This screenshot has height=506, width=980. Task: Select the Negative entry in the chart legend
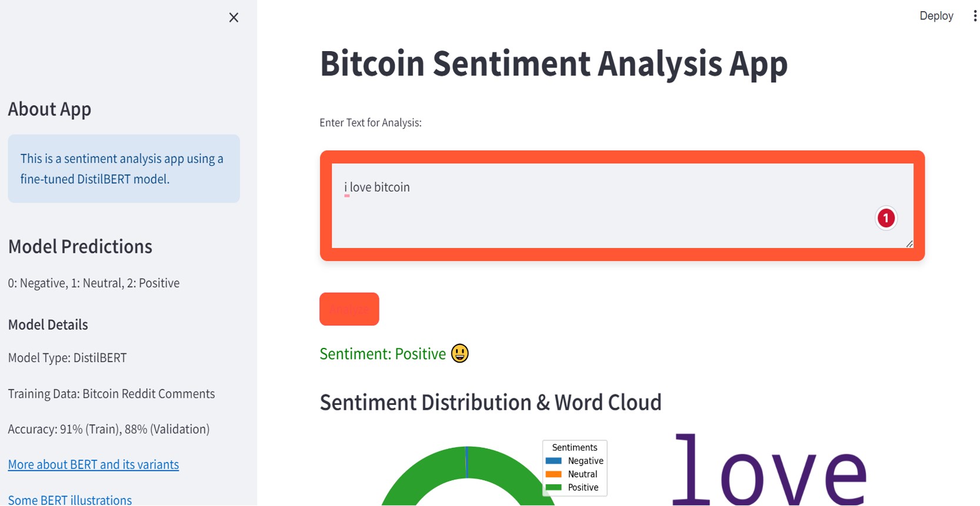pos(585,460)
